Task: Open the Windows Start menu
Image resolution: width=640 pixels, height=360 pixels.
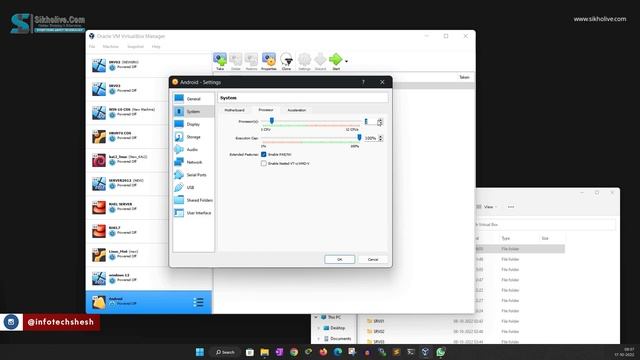Action: pyautogui.click(x=200, y=352)
